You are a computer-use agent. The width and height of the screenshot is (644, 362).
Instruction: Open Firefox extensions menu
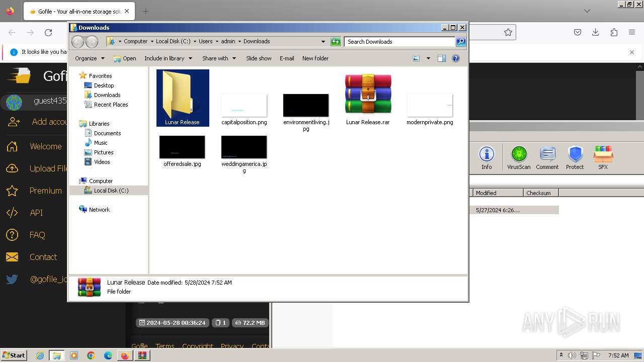[x=614, y=32]
